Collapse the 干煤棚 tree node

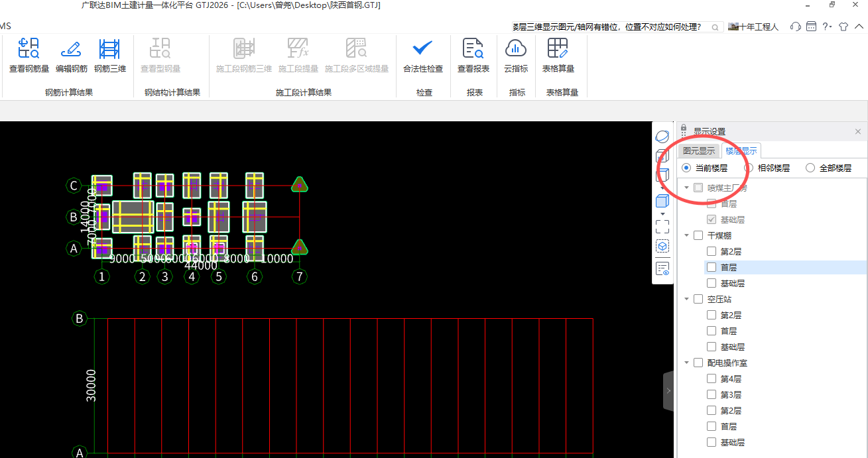[x=686, y=235]
